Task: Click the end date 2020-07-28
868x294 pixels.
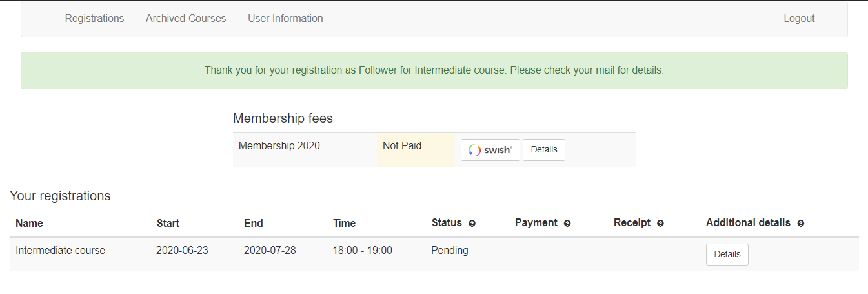Action: pyautogui.click(x=270, y=251)
